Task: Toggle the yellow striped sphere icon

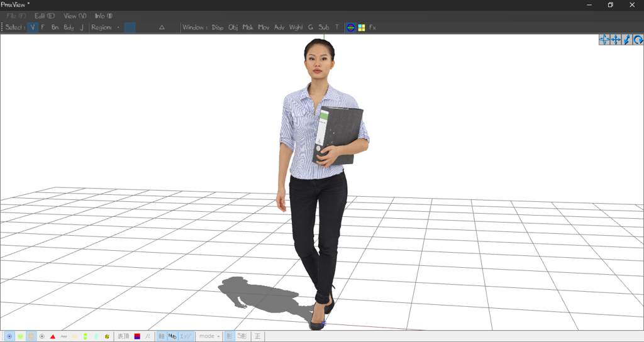Action: (x=107, y=336)
